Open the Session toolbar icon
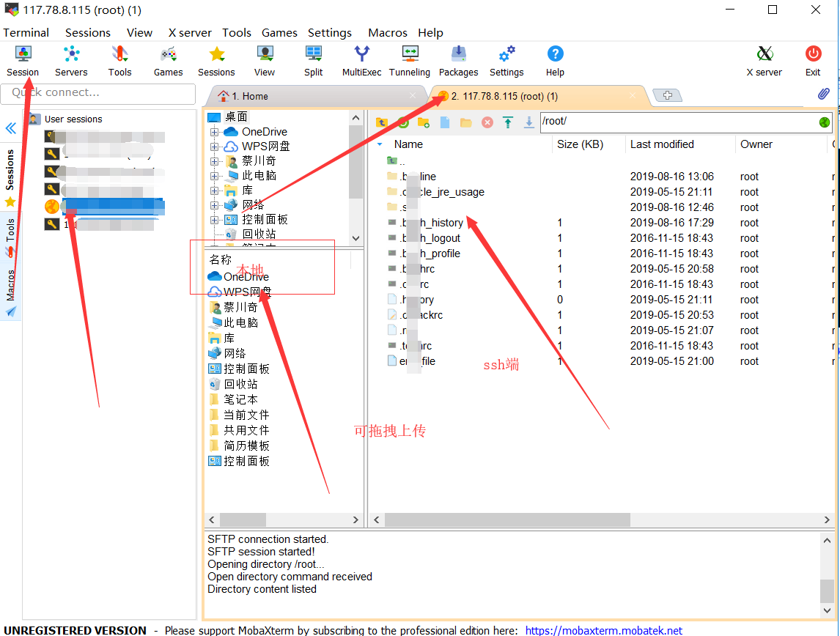 [x=23, y=60]
